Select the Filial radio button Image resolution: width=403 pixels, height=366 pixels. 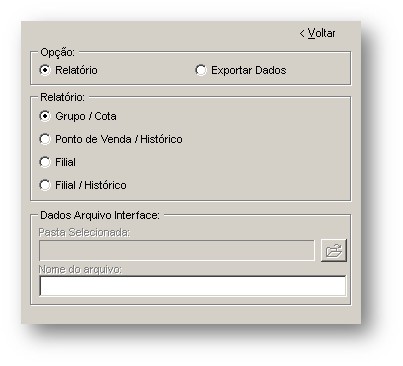[45, 162]
